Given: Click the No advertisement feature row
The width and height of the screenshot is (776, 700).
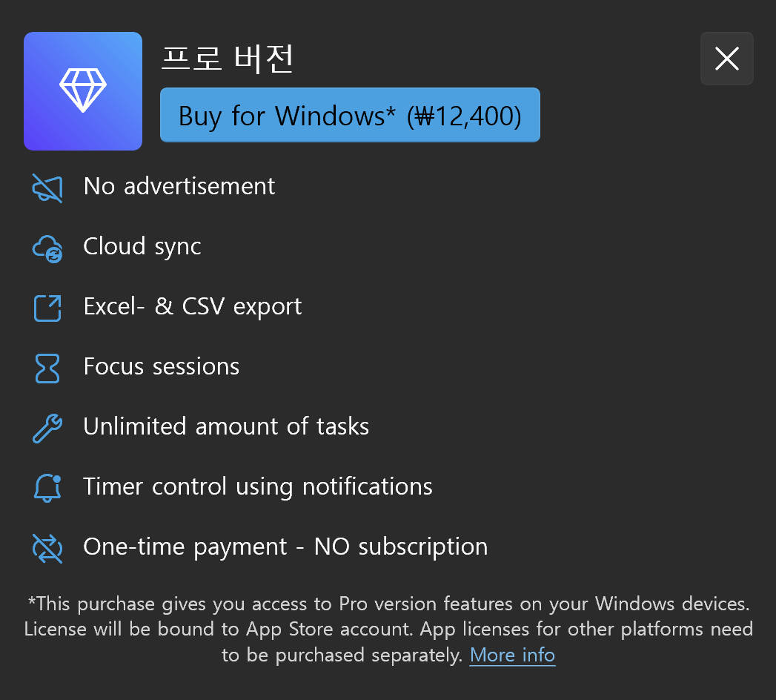Looking at the screenshot, I should pyautogui.click(x=179, y=187).
